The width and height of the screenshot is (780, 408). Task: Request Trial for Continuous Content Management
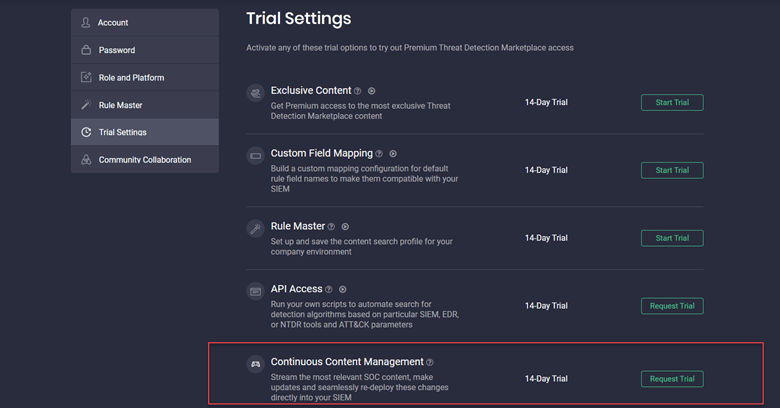672,379
